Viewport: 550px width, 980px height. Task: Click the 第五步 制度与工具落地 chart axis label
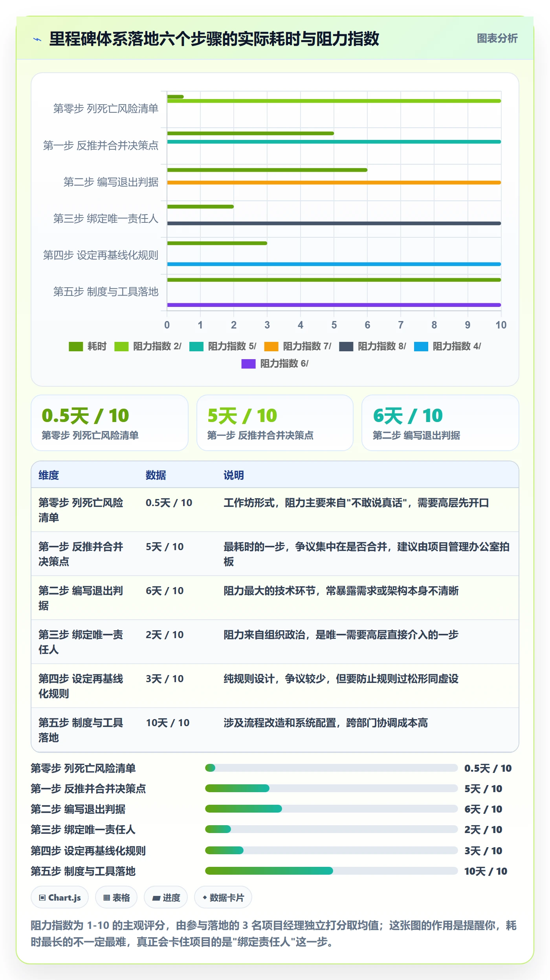tap(106, 292)
